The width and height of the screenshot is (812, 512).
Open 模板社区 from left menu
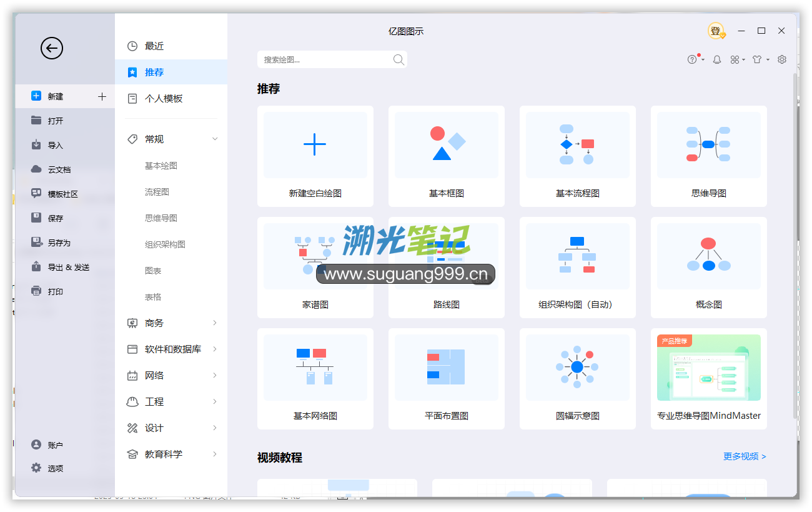[x=62, y=194]
